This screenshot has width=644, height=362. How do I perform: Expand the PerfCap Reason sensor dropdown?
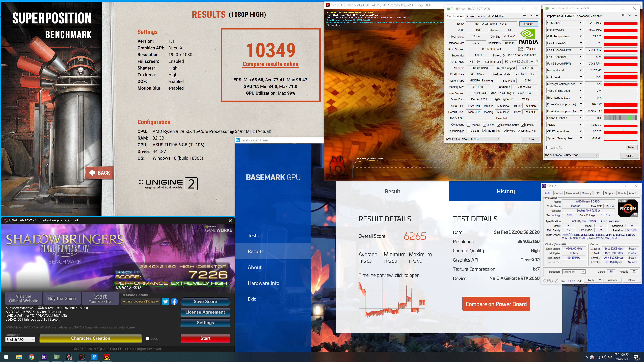(x=580, y=118)
